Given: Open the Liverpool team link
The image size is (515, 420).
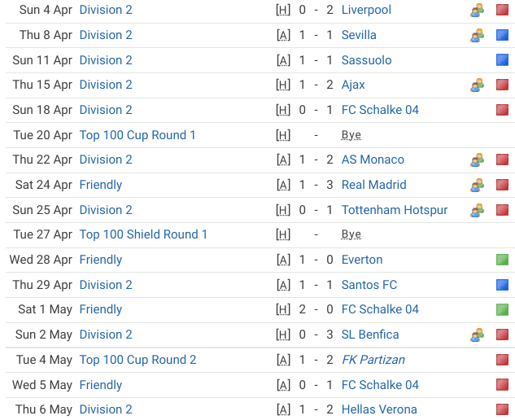Looking at the screenshot, I should pyautogui.click(x=366, y=10).
